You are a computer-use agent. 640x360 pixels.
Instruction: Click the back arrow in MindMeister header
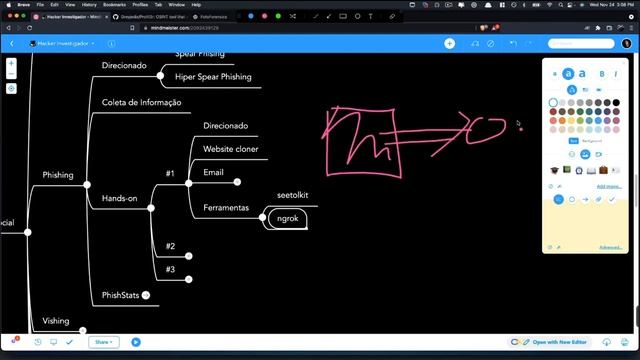(12, 43)
